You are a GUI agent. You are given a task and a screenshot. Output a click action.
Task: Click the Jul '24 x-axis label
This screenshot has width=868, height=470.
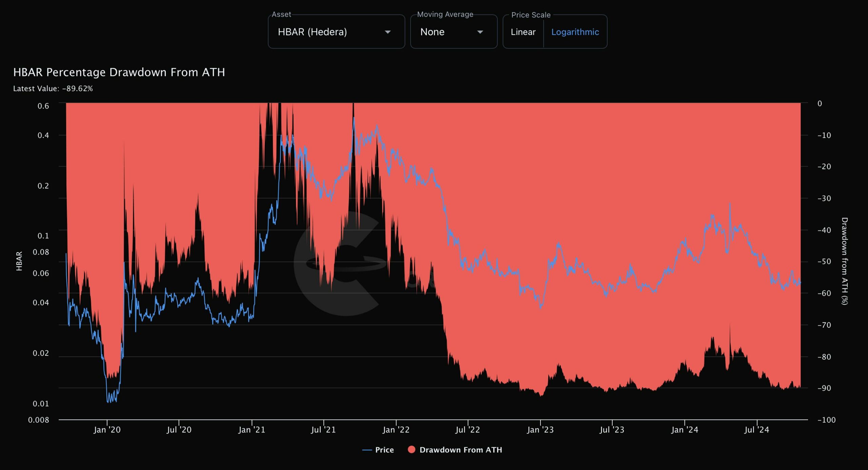(756, 430)
